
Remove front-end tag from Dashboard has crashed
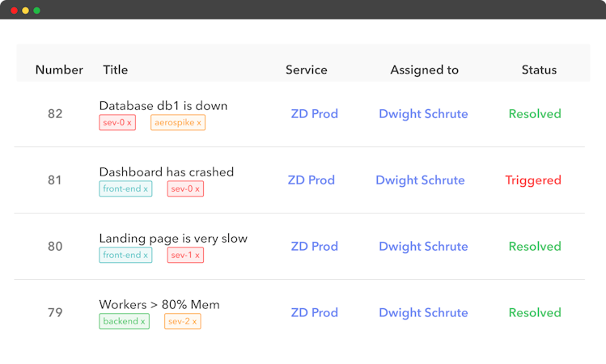click(146, 189)
